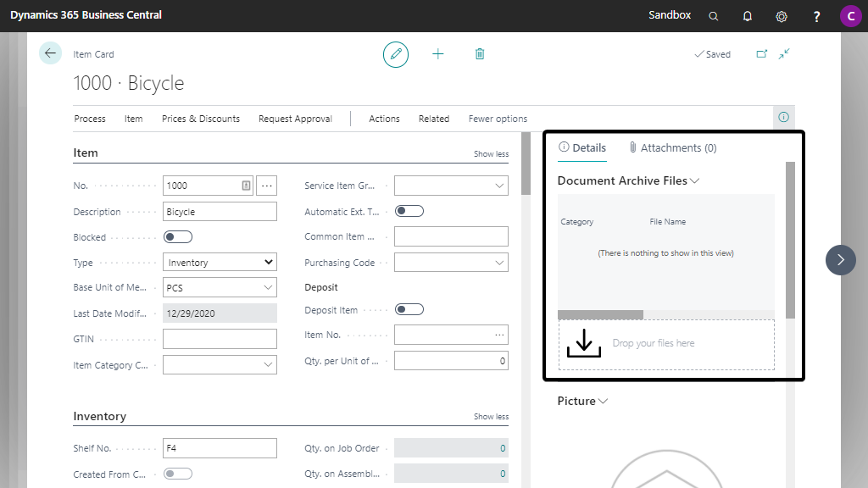Switch to the Details tab
The image size is (868, 488).
(x=582, y=147)
